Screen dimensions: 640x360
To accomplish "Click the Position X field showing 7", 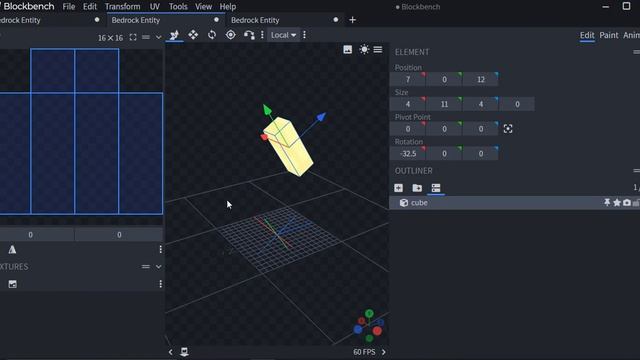I will point(408,79).
